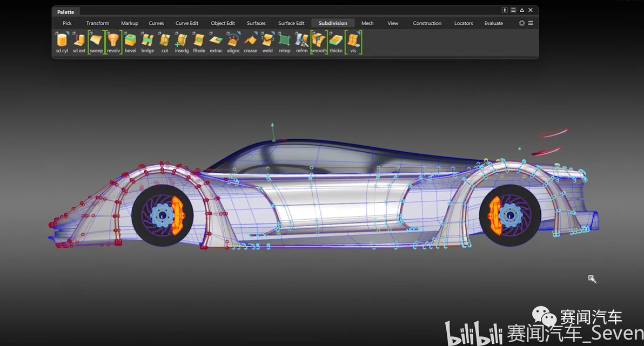
Task: Select the subdivision cut tool
Action: click(165, 40)
